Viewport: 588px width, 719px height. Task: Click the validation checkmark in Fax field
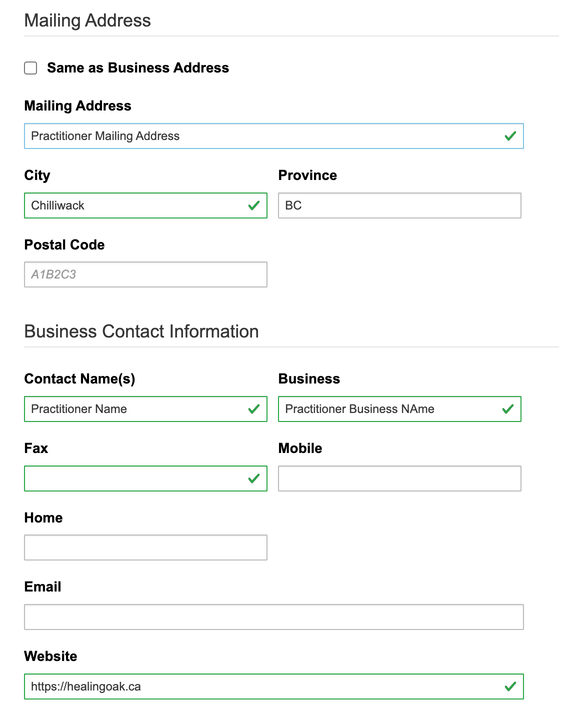coord(254,478)
